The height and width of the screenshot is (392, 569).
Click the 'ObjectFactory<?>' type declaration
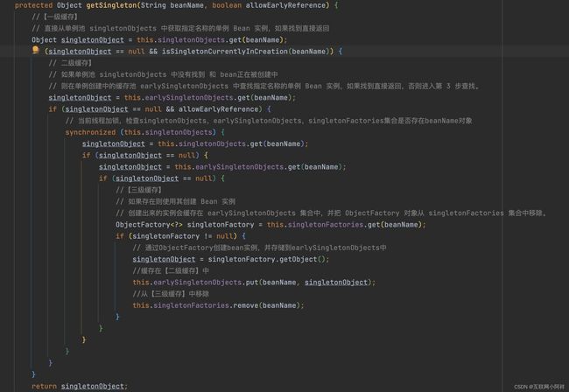[x=149, y=225]
